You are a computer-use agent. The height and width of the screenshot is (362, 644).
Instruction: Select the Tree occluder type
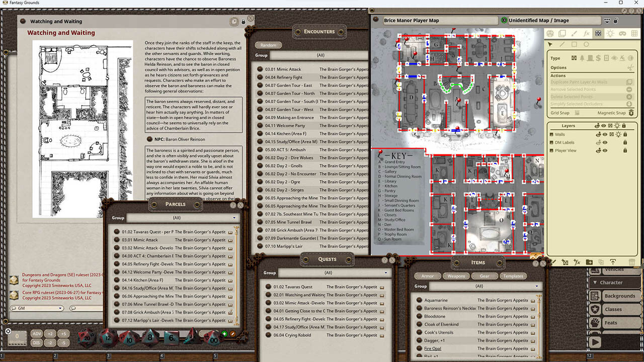[582, 58]
